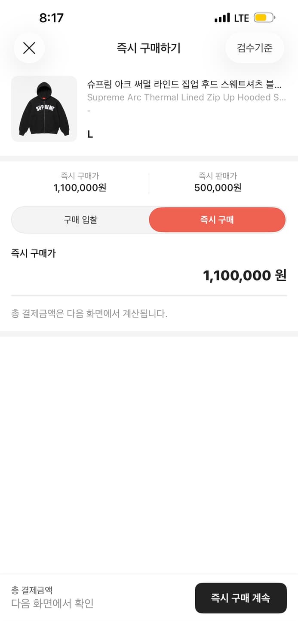The image size is (298, 644).
Task: Tap the LTE indicator
Action: tap(241, 18)
